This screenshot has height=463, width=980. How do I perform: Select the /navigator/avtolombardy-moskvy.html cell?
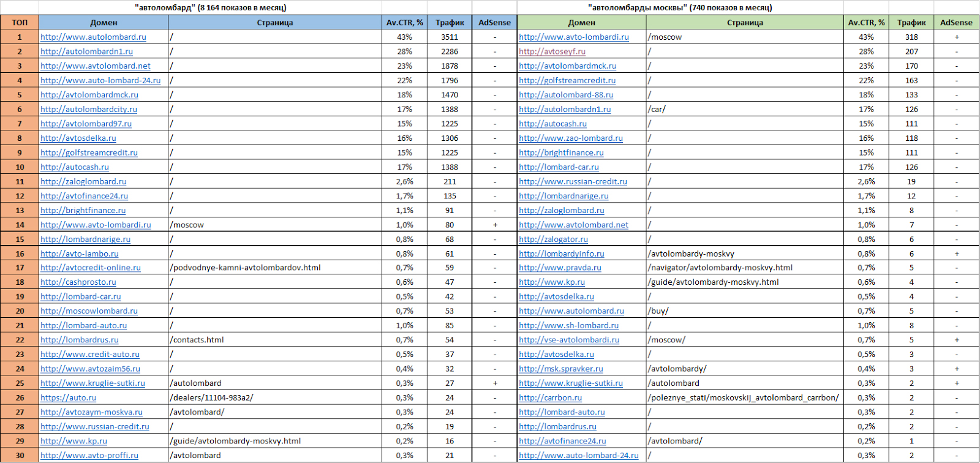745,268
